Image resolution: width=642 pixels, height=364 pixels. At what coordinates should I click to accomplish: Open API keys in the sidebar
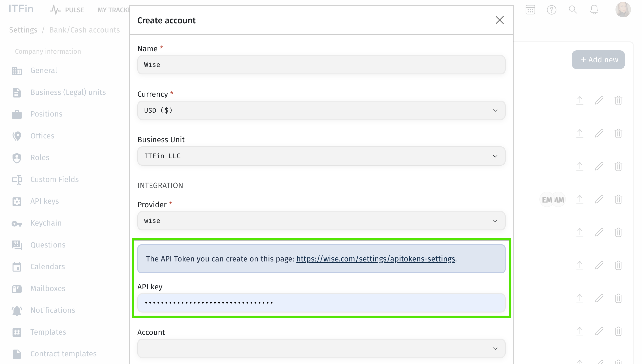click(45, 201)
